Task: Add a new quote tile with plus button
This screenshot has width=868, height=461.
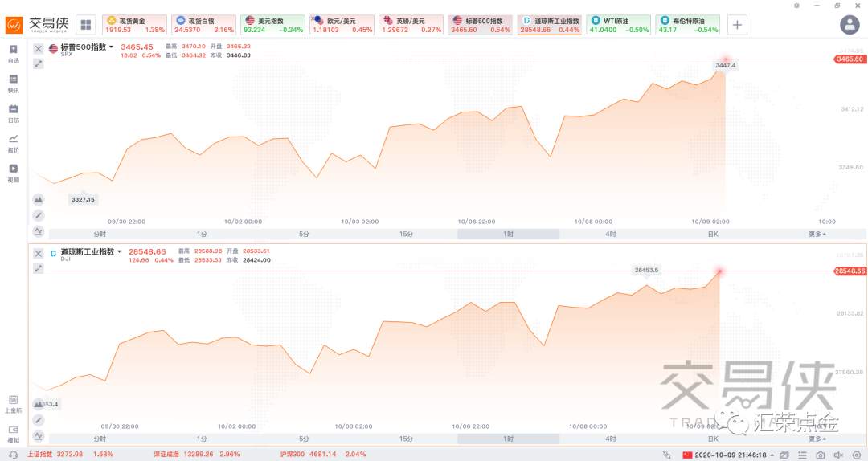Action: (737, 25)
